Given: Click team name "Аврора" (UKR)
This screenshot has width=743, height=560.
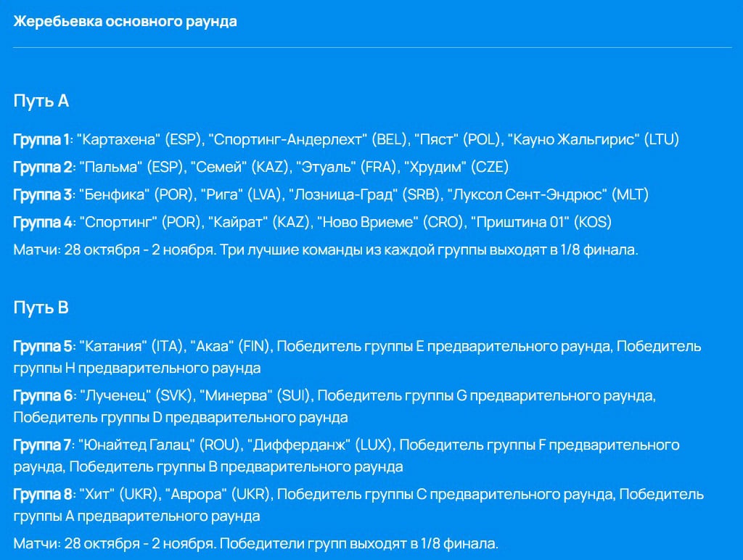Looking at the screenshot, I should click(x=196, y=494).
